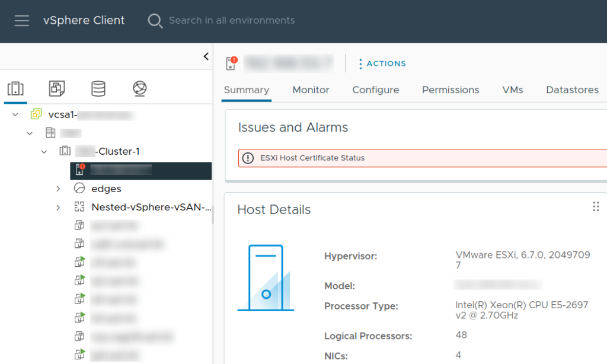Image resolution: width=607 pixels, height=364 pixels.
Task: Collapse the left navigation panel
Action: (206, 56)
